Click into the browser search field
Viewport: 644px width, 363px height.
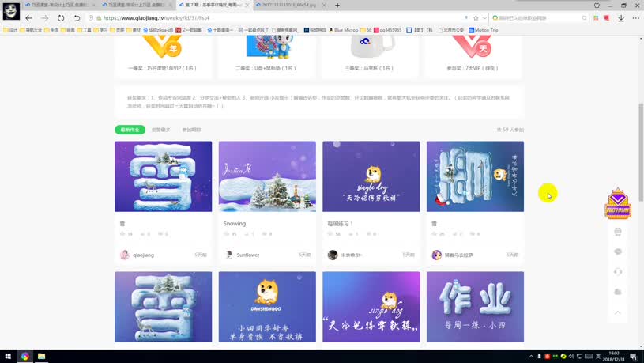[x=538, y=18]
